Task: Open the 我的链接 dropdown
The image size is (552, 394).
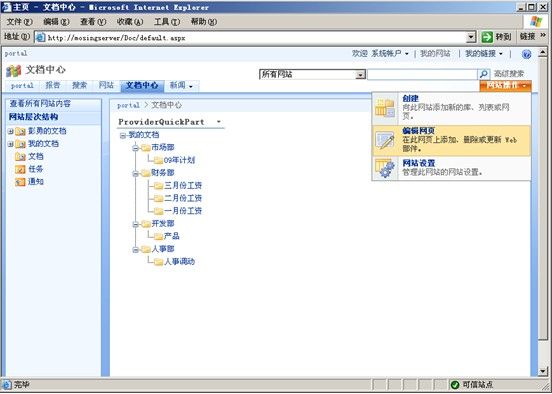Action: [x=484, y=54]
